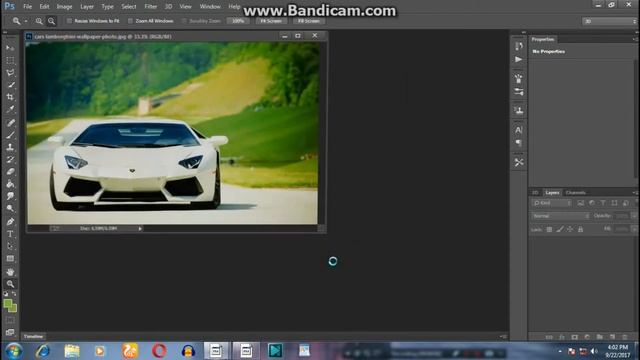The image size is (640, 360).
Task: Select the Smudge tool
Action: [x=10, y=196]
